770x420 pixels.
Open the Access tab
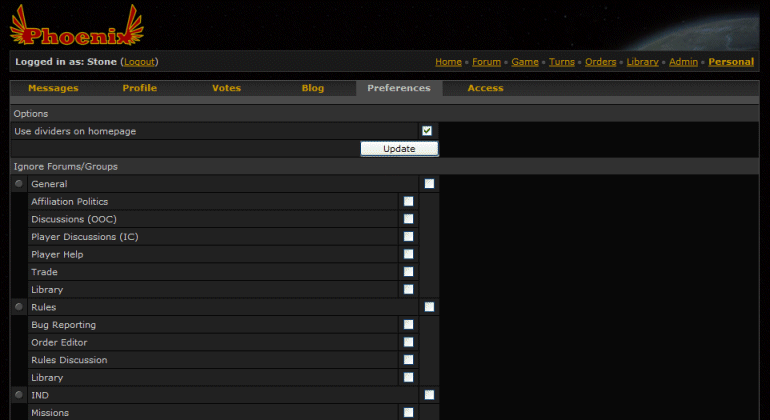coord(485,88)
